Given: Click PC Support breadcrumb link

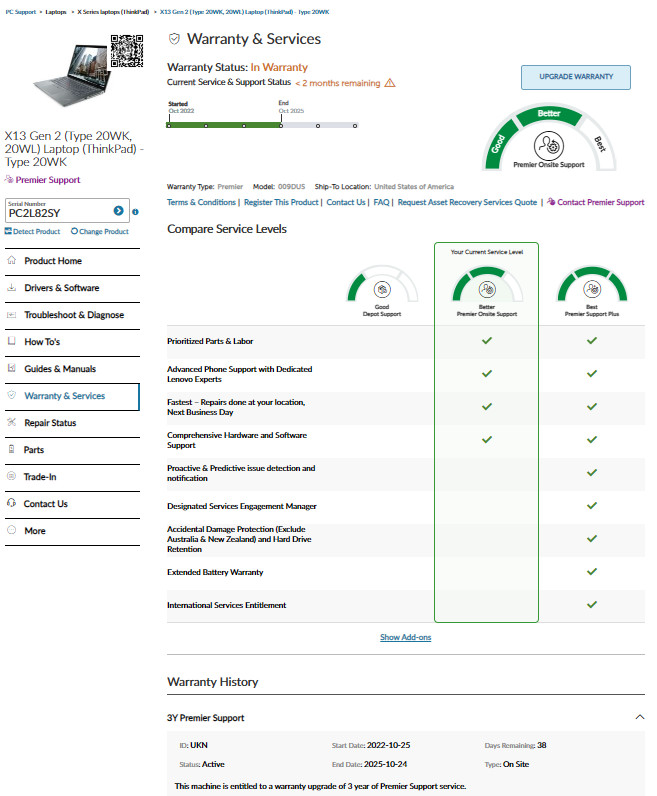Looking at the screenshot, I should coord(20,12).
